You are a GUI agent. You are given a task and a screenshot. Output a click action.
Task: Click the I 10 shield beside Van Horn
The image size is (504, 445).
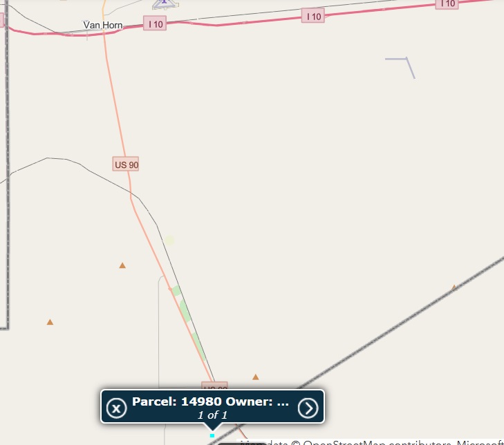(x=155, y=23)
